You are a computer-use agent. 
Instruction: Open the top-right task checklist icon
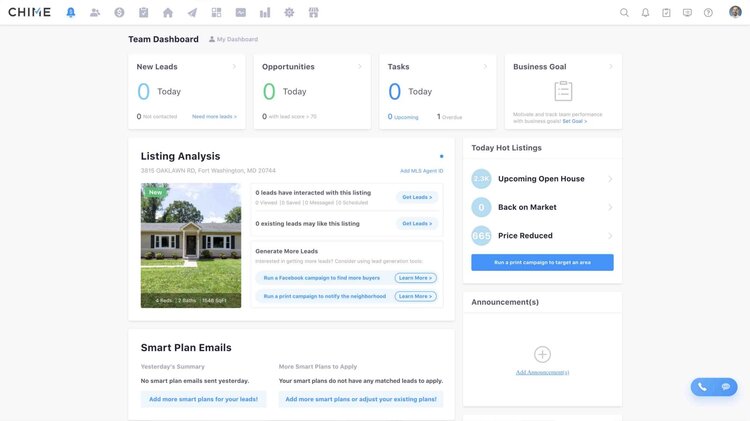tap(666, 12)
